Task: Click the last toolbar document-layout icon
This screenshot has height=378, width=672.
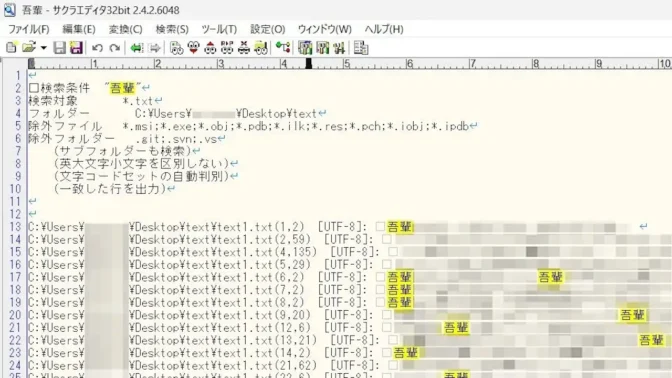Action: (x=361, y=48)
